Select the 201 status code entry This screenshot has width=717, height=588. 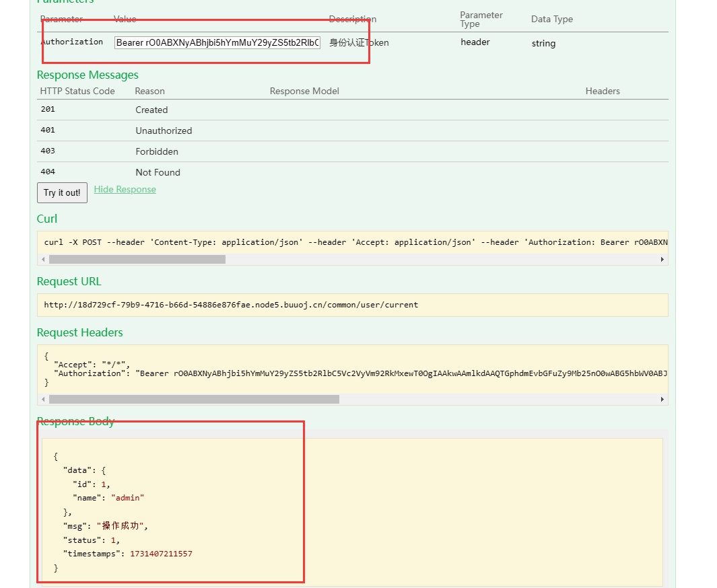[x=48, y=110]
